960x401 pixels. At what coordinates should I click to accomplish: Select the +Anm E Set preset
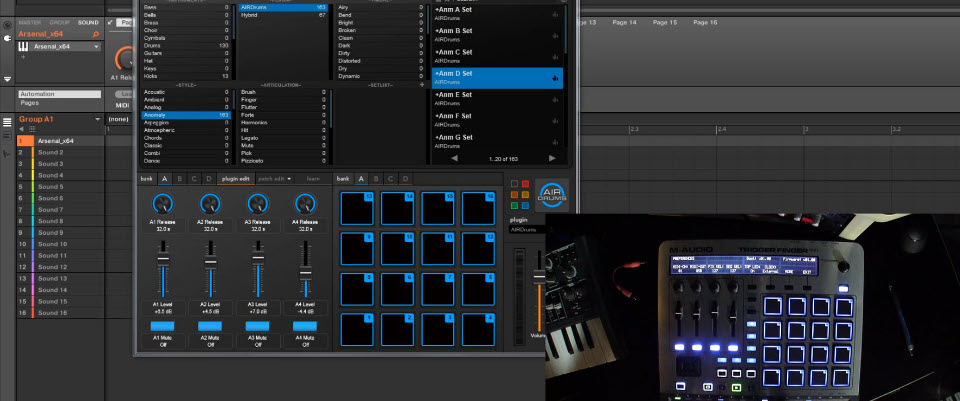click(x=497, y=99)
